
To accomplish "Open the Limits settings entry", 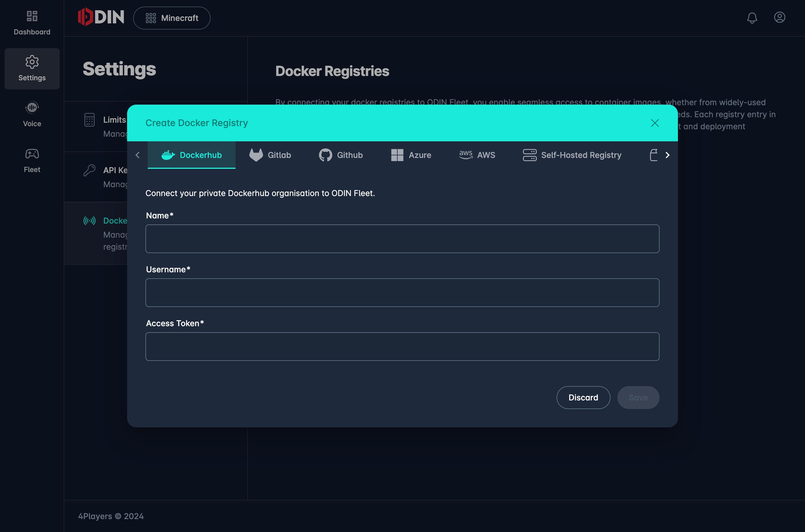I will [x=96, y=127].
